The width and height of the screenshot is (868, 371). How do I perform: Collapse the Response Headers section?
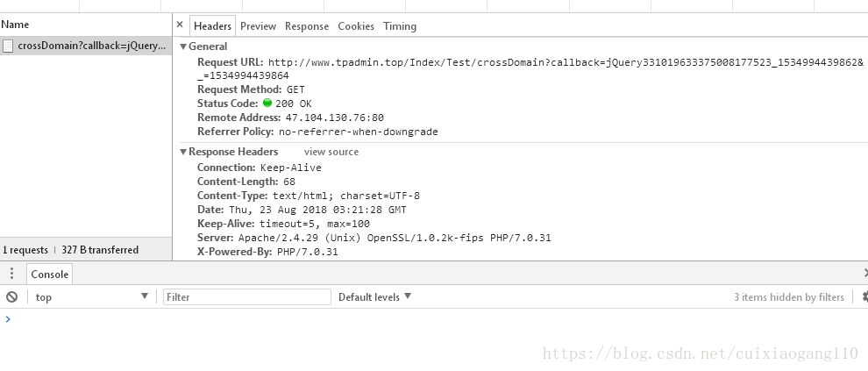click(x=184, y=152)
